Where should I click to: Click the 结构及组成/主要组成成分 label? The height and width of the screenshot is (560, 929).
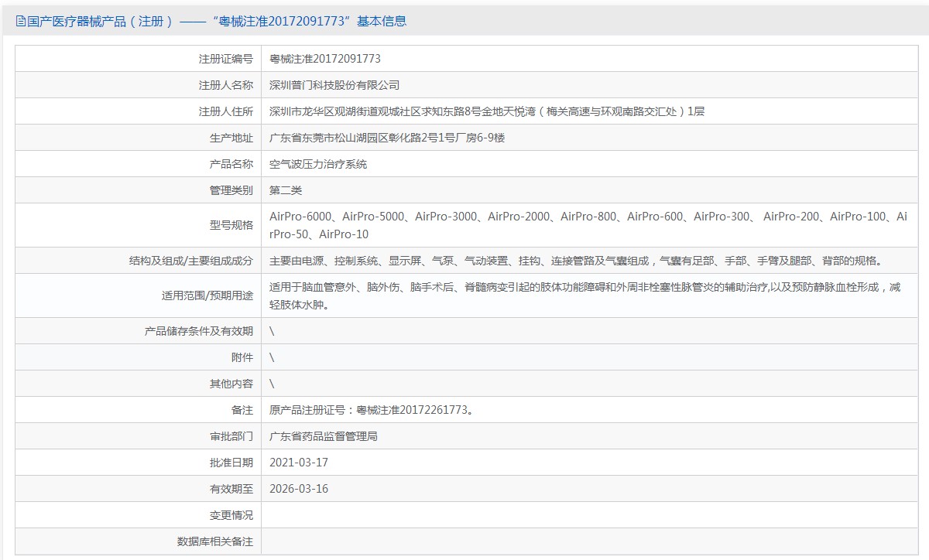pyautogui.click(x=191, y=261)
